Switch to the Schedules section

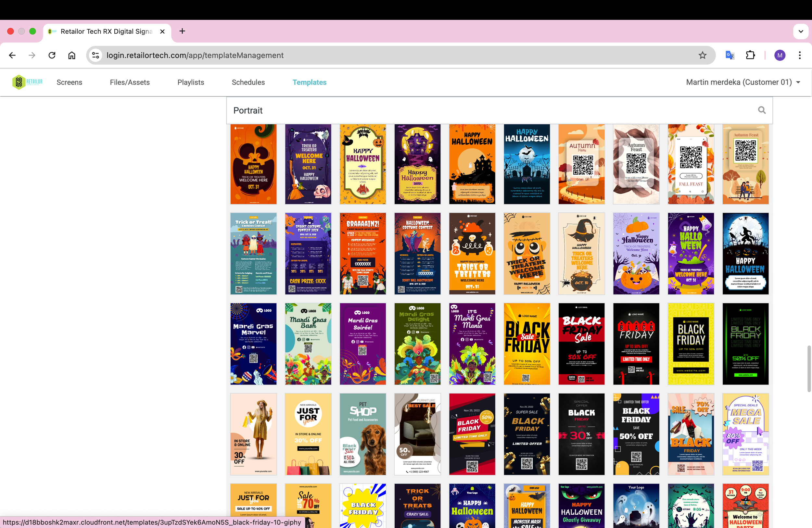248,82
